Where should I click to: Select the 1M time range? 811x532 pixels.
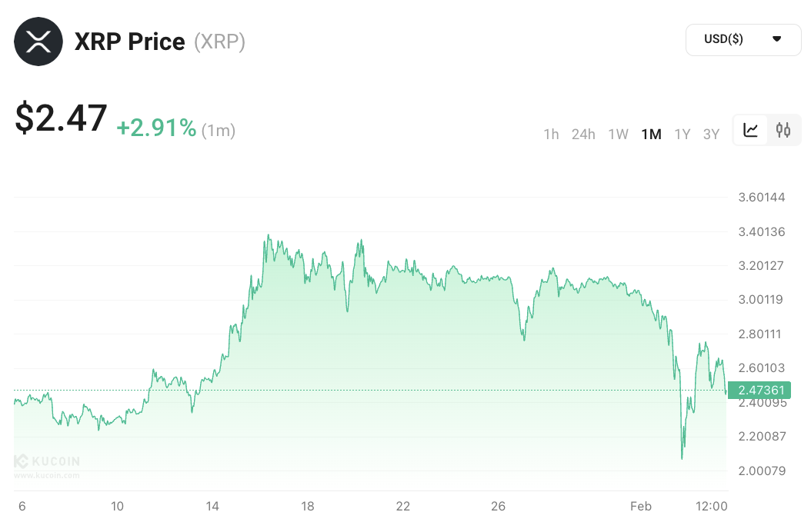coord(651,135)
